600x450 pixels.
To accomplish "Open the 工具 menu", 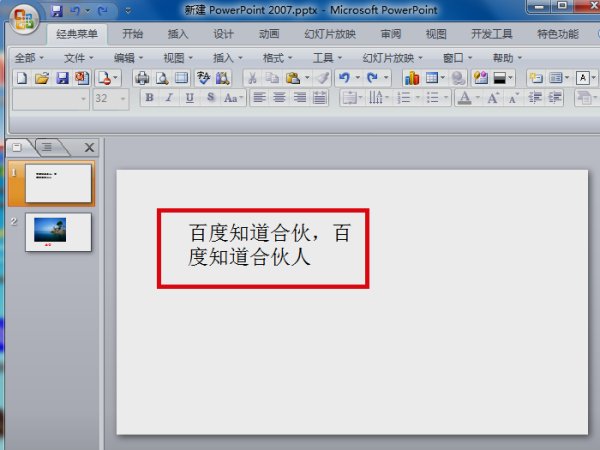I will click(327, 58).
